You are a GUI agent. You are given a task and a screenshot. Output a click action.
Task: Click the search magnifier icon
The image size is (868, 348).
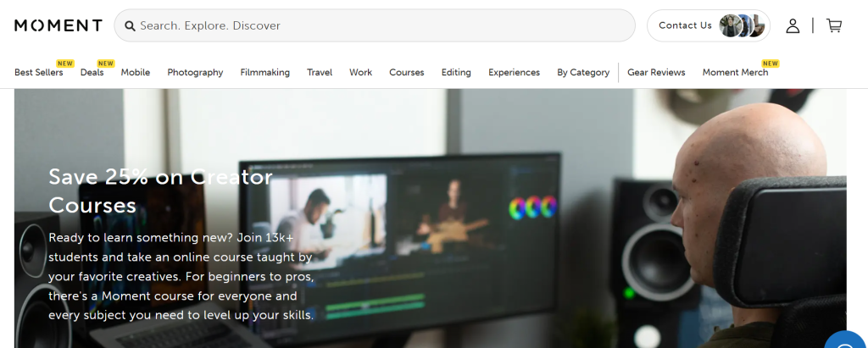click(x=130, y=26)
